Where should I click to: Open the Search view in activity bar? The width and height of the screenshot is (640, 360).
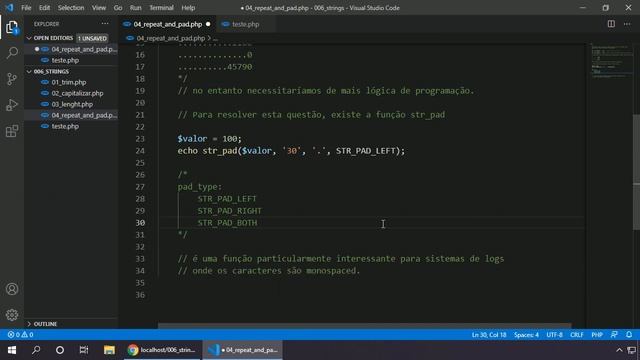pyautogui.click(x=12, y=53)
